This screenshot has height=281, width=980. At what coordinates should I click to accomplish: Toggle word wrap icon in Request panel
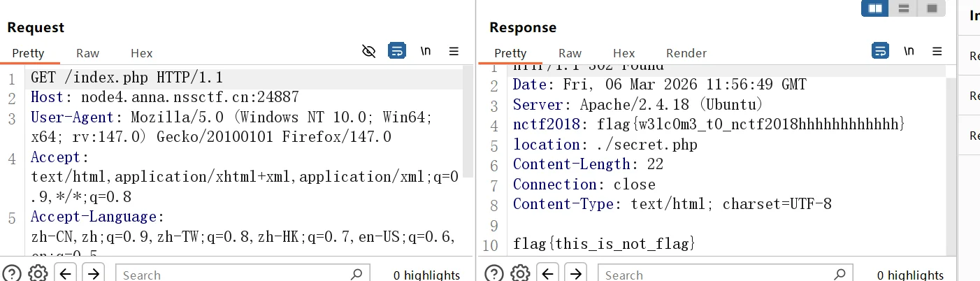pos(397,51)
